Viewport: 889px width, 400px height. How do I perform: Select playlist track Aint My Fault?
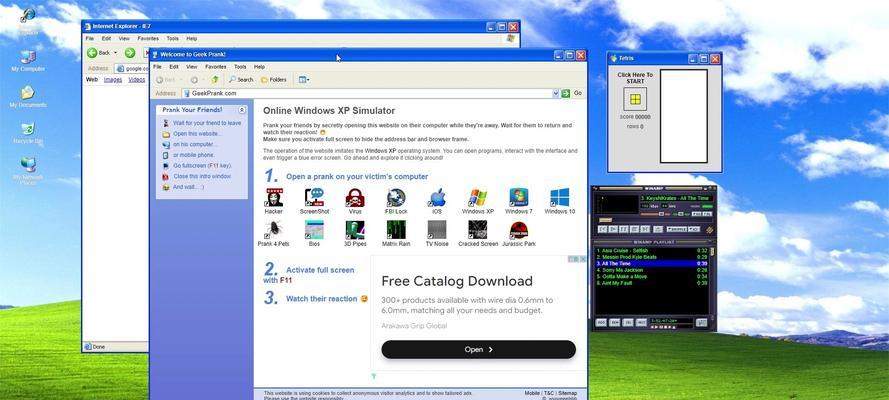tap(651, 283)
